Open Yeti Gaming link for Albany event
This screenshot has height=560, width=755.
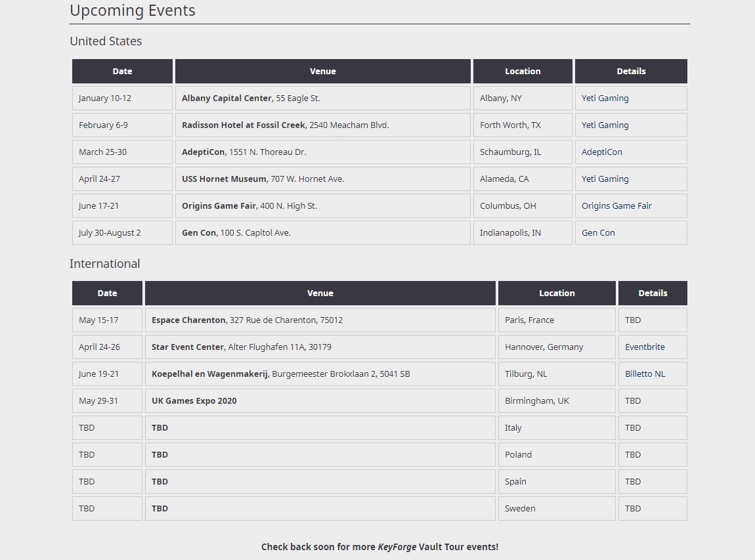pos(605,98)
